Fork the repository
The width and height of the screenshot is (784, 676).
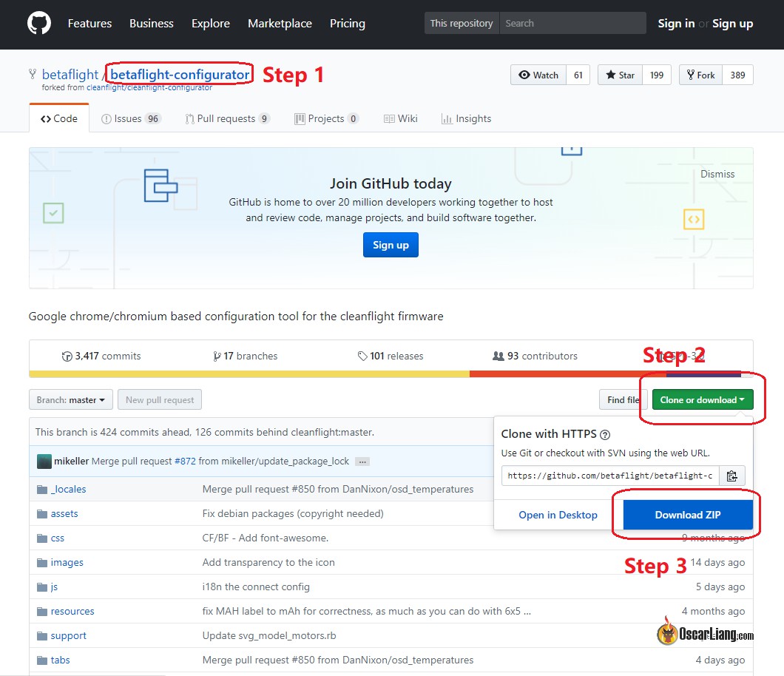[x=701, y=75]
